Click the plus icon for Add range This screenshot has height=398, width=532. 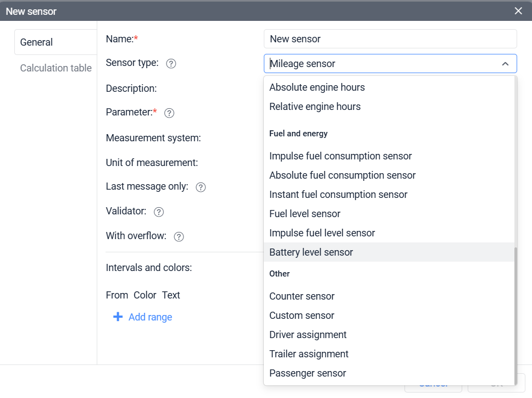[118, 317]
